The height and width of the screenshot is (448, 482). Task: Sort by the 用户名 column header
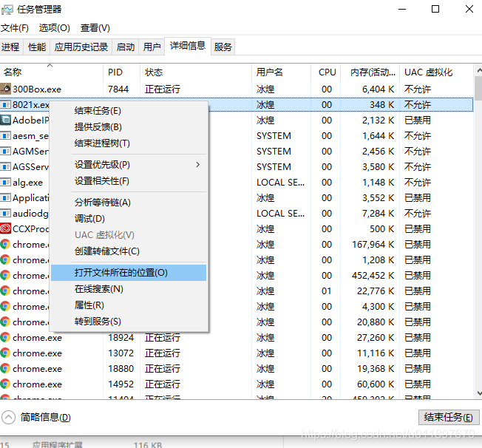[x=281, y=72]
